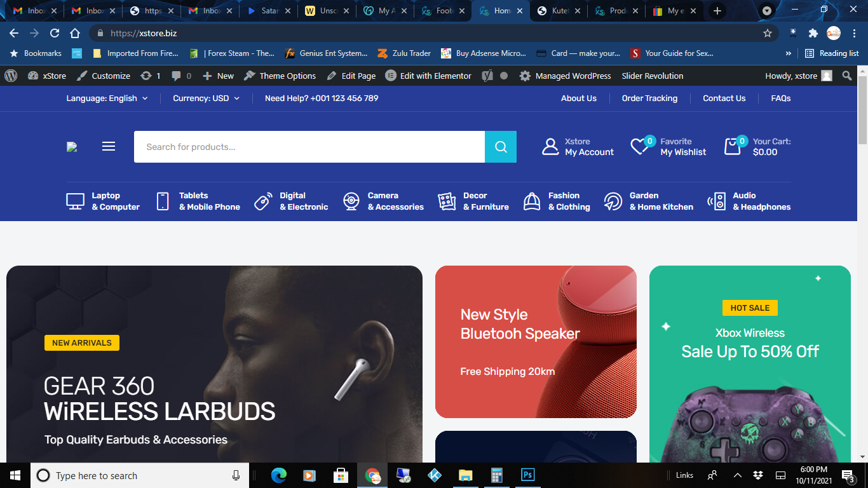Image resolution: width=868 pixels, height=488 pixels.
Task: Click the Fashion & Clothing cap icon
Action: pos(532,201)
